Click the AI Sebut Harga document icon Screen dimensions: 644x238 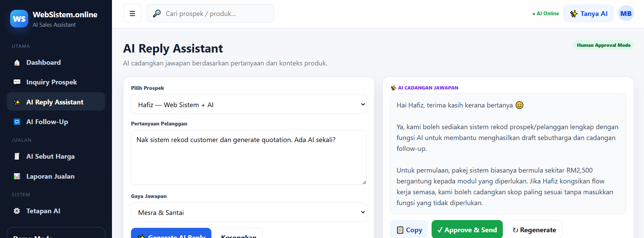pos(17,156)
